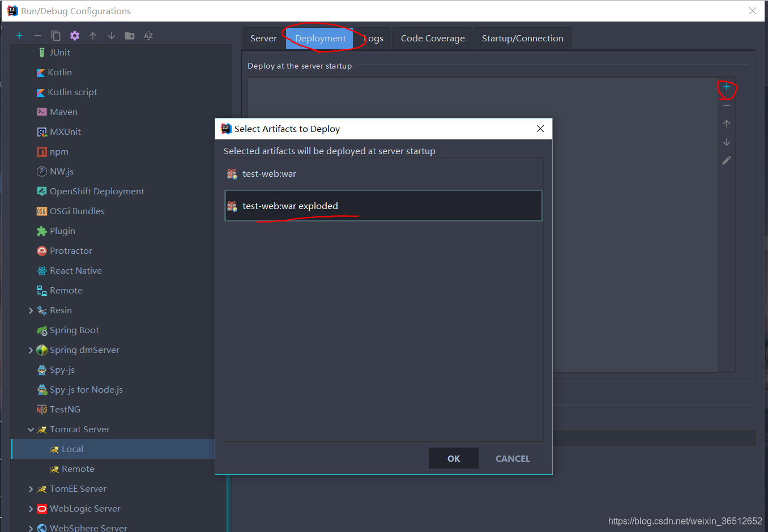
Task: Add a new run configuration
Action: tap(19, 36)
